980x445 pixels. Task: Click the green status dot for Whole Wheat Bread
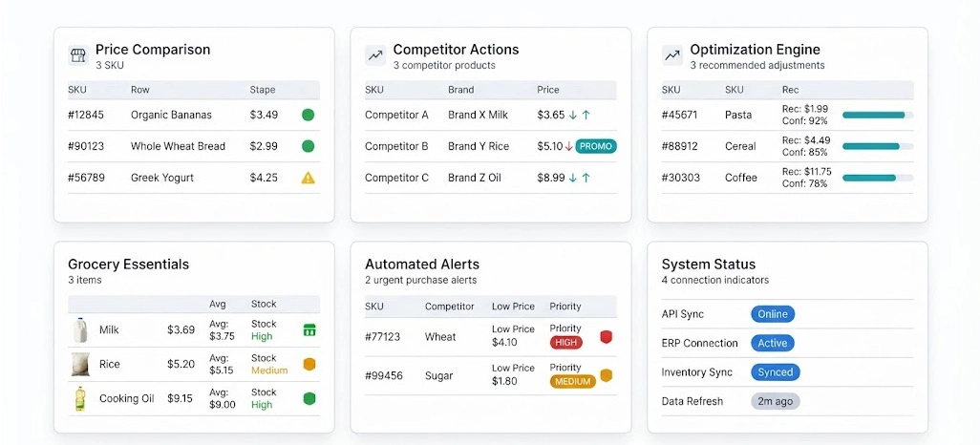[308, 146]
